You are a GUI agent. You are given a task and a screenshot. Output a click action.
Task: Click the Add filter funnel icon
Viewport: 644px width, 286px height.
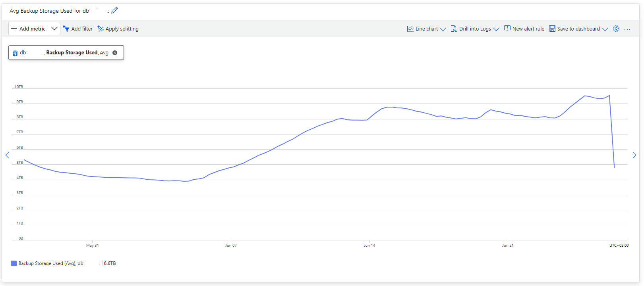pos(66,29)
